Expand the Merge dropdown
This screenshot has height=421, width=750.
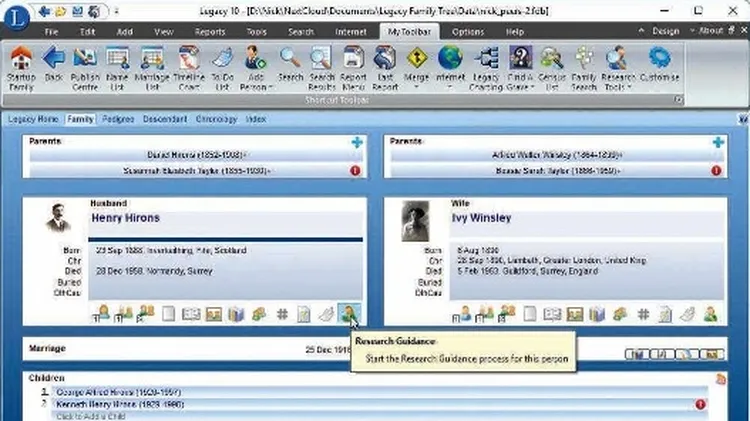(417, 88)
